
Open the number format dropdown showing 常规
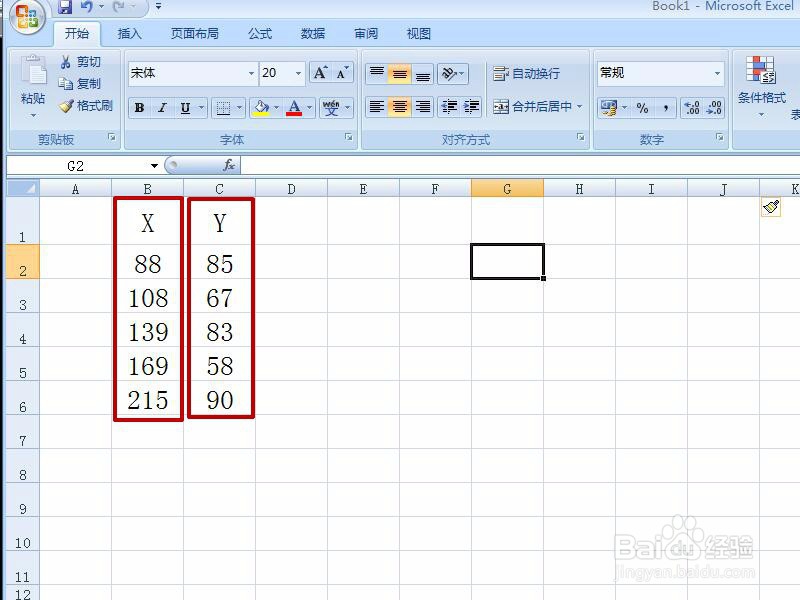click(x=716, y=73)
